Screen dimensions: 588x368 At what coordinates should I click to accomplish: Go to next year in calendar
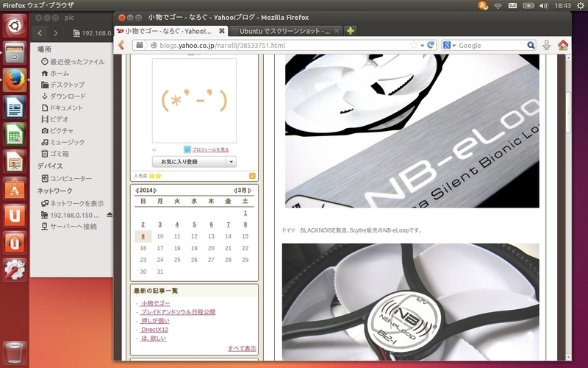(x=155, y=191)
